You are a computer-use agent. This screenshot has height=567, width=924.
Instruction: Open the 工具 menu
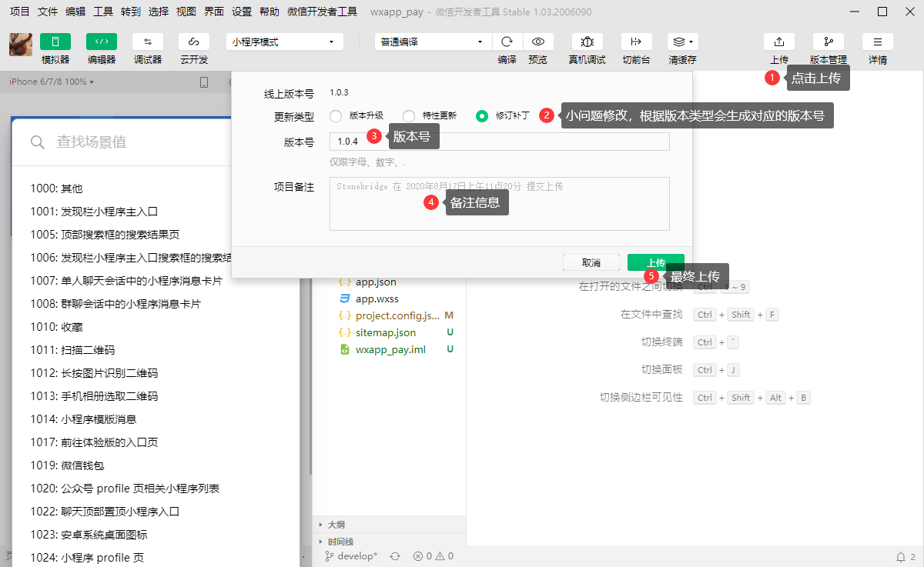[103, 12]
